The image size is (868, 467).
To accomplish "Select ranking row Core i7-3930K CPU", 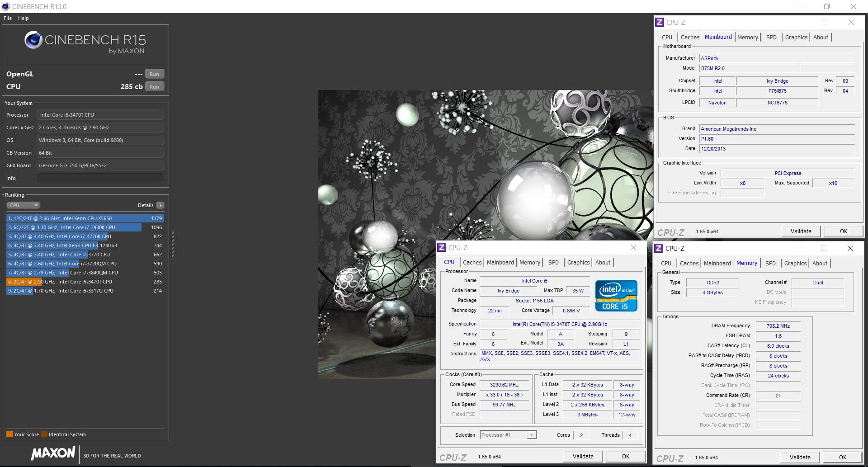I will pos(85,227).
